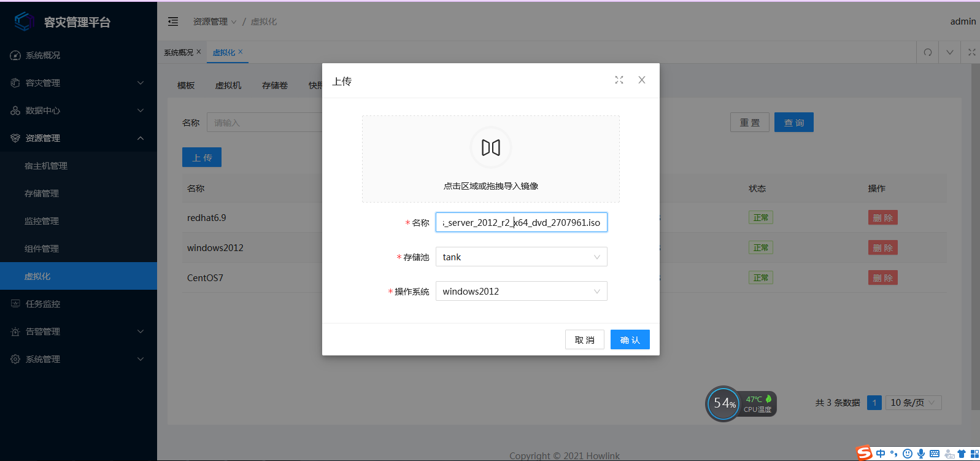Click the upload dialog fullscreen icon

pos(619,80)
